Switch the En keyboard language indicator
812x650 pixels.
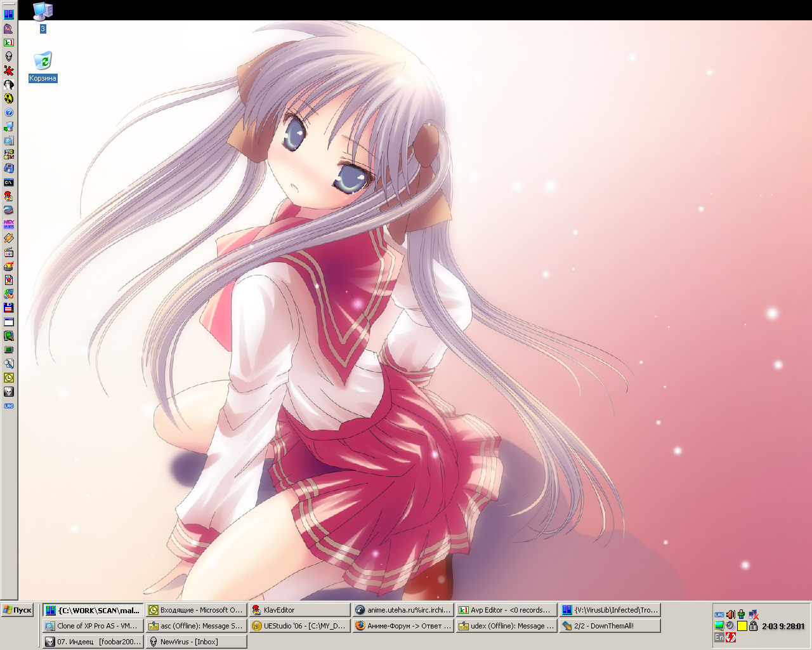719,637
